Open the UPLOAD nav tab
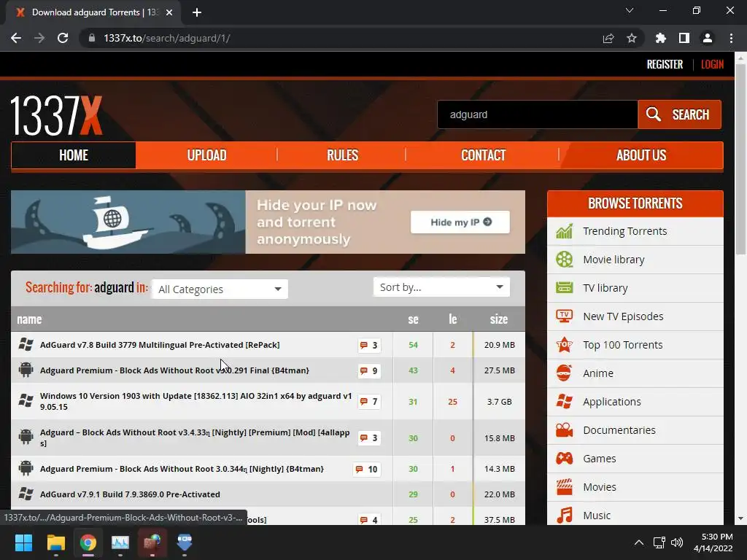747x560 pixels. coord(206,155)
